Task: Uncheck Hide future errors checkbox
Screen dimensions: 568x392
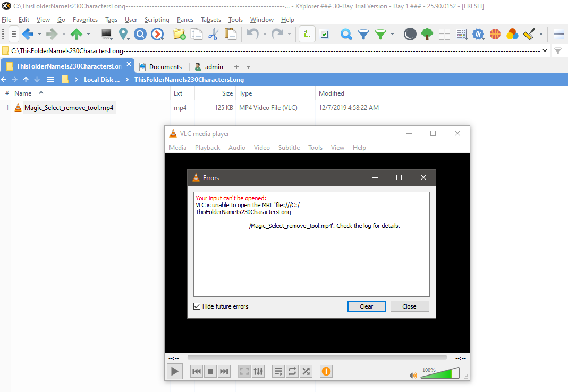Action: 197,306
